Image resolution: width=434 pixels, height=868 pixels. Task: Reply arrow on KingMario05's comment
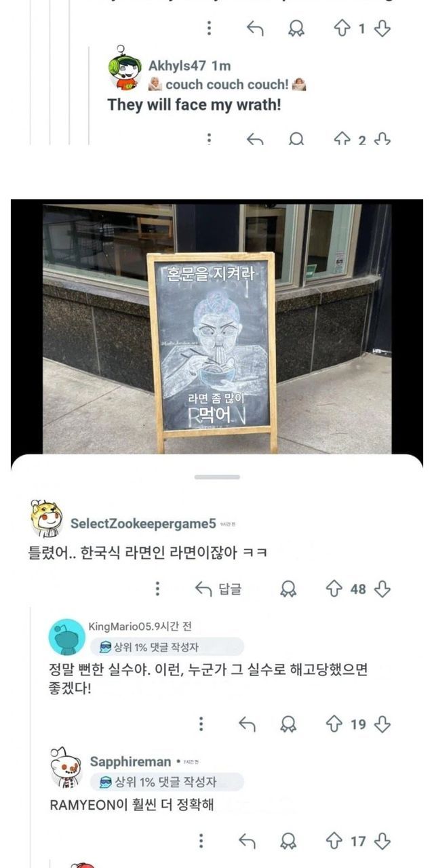point(247,724)
